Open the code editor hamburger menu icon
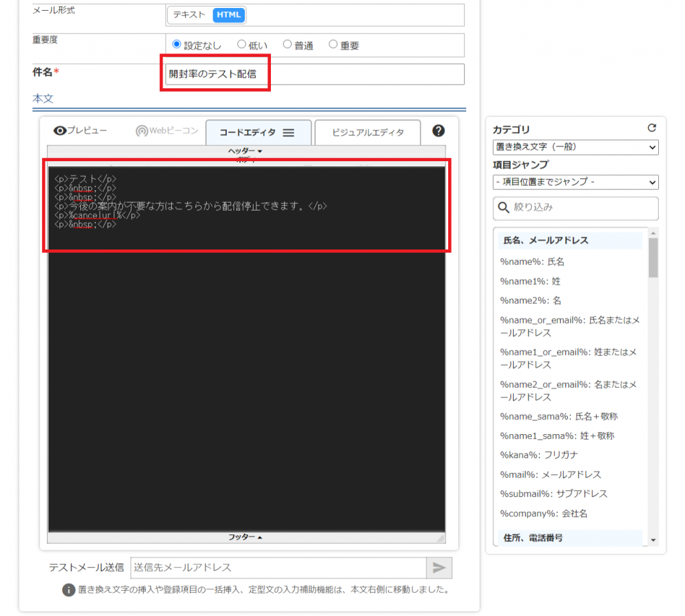 coord(288,132)
